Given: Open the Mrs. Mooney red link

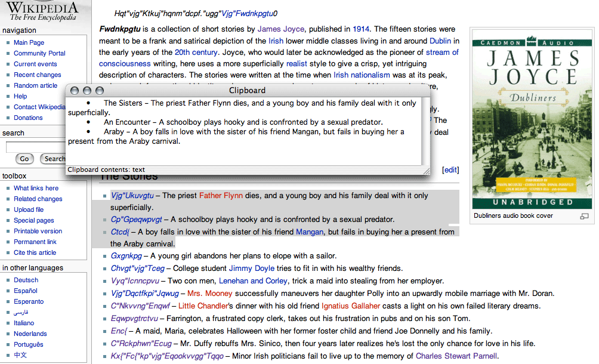Looking at the screenshot, I should point(210,294).
